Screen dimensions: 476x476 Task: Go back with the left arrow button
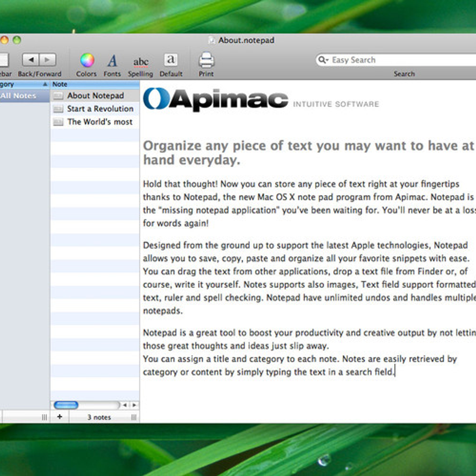tap(31, 60)
